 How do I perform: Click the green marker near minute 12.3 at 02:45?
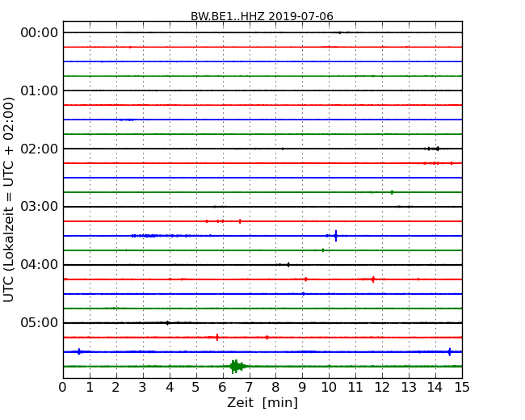tap(392, 192)
